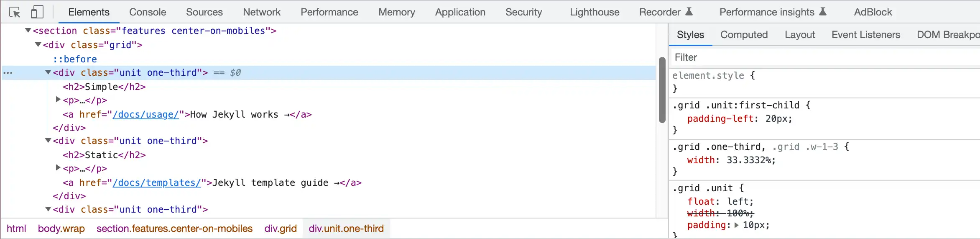Open the /docs/templates/ href link

157,183
